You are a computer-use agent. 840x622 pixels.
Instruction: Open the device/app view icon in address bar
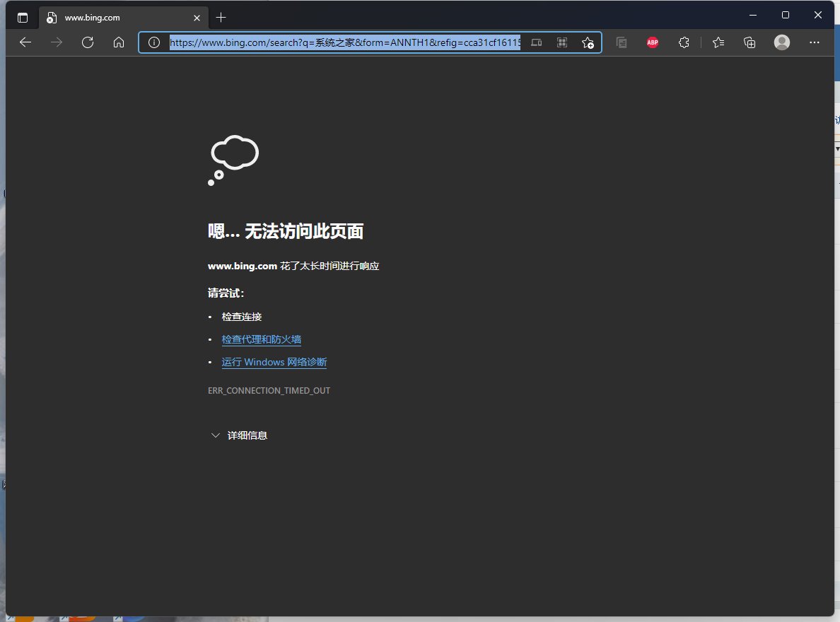(x=536, y=42)
